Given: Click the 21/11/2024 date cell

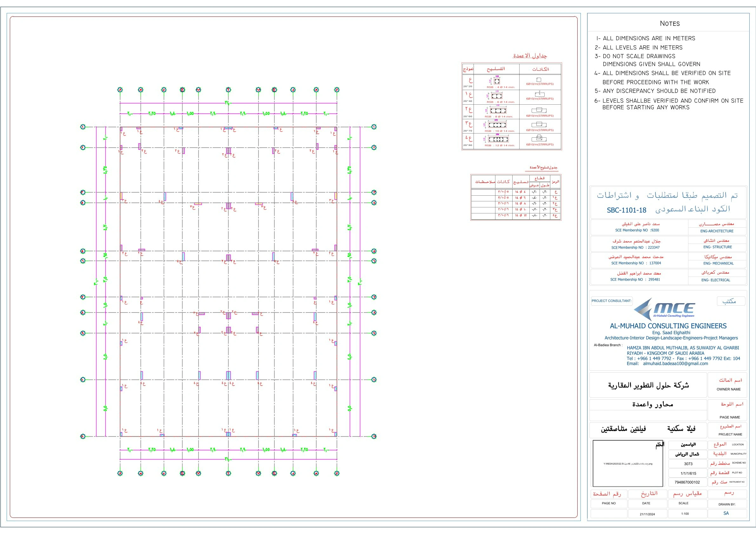Looking at the screenshot, I should tap(647, 514).
